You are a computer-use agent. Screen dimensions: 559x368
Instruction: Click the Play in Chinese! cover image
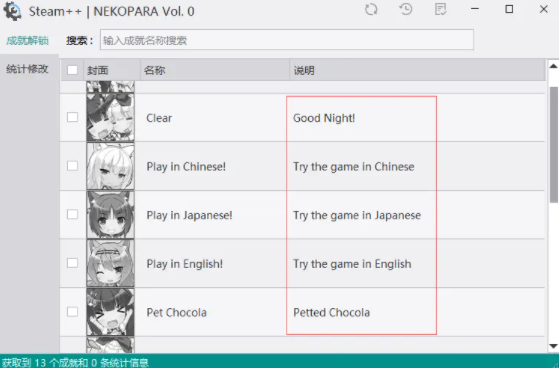(x=111, y=166)
